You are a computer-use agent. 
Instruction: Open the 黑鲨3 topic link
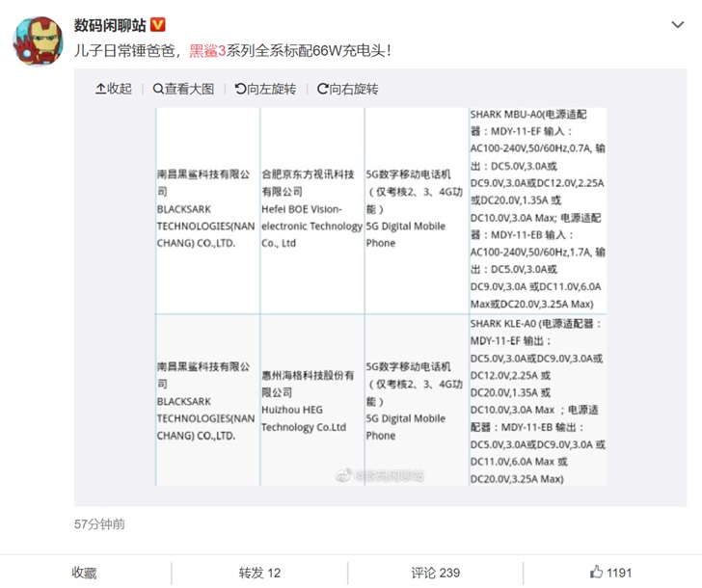click(207, 50)
